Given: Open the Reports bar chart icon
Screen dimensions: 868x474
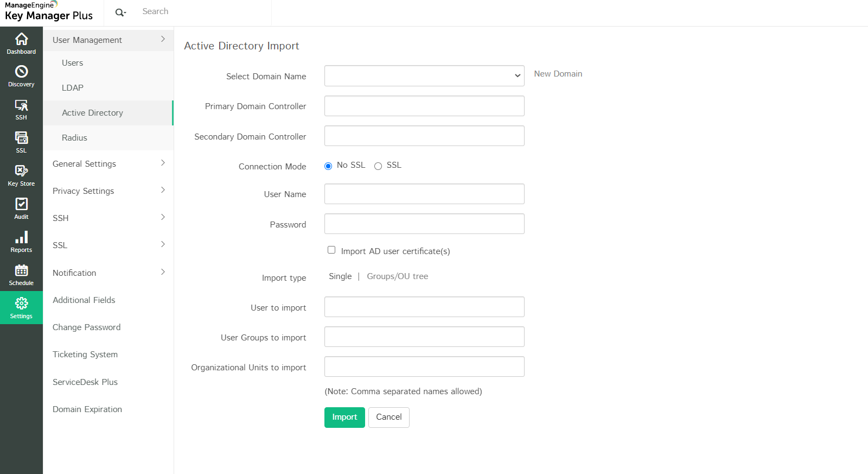Looking at the screenshot, I should click(x=21, y=237).
